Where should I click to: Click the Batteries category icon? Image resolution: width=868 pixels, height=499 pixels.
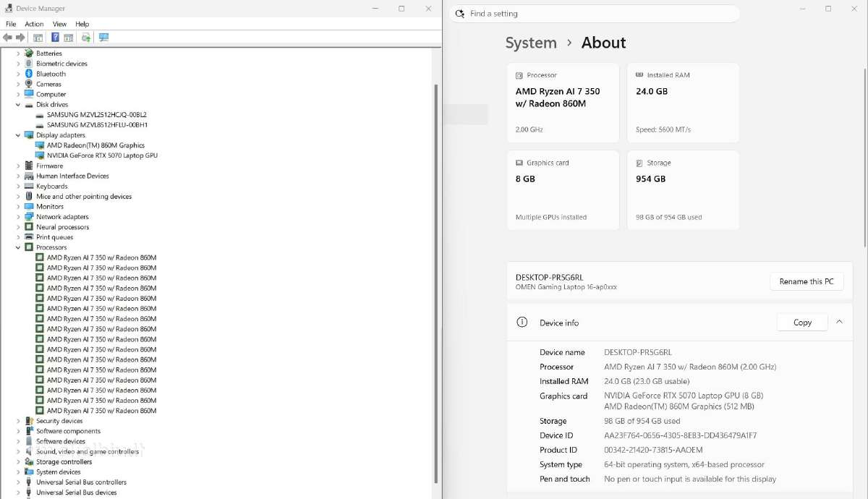(x=29, y=54)
